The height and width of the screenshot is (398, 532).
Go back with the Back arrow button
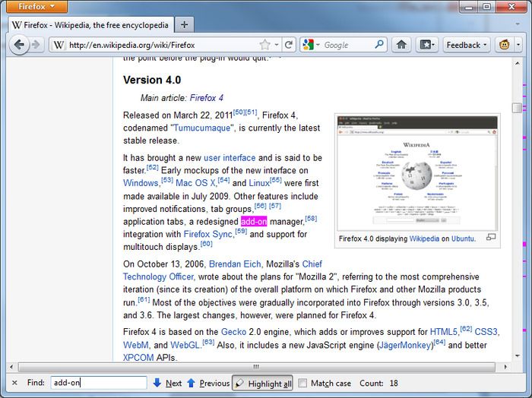pos(19,45)
